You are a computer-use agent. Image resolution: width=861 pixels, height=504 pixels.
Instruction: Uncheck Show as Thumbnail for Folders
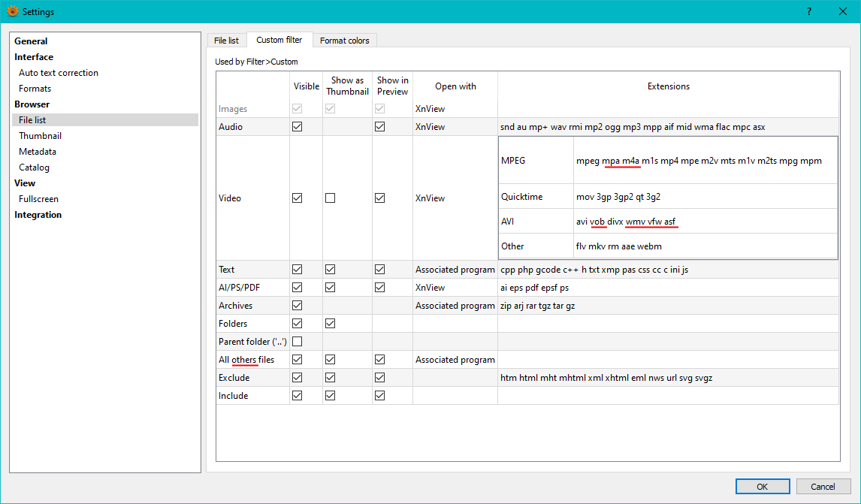(331, 324)
